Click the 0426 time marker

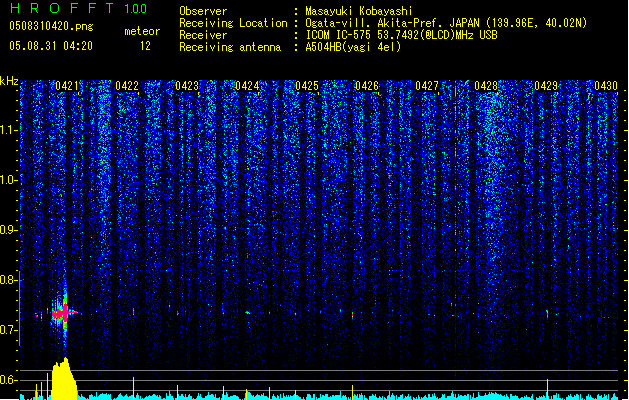(367, 86)
